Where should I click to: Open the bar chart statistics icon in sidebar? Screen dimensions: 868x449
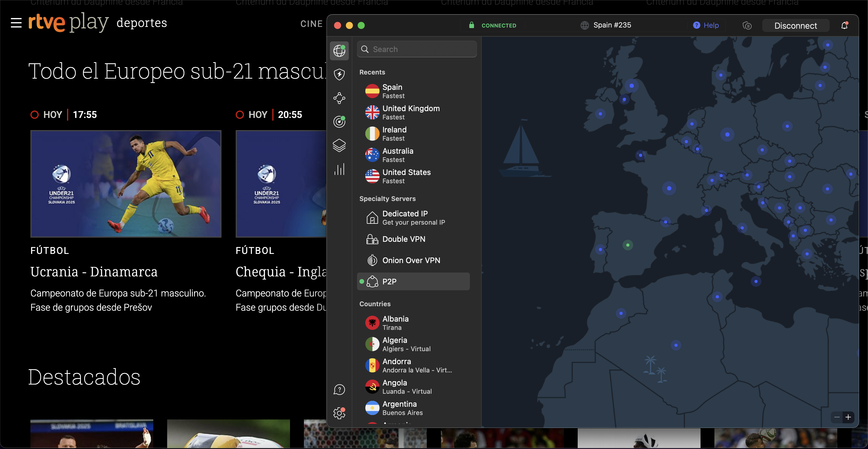(x=339, y=169)
